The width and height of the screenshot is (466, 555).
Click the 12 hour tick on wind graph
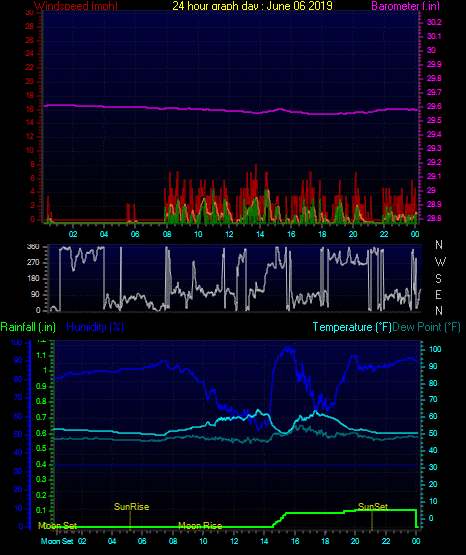coord(229,234)
